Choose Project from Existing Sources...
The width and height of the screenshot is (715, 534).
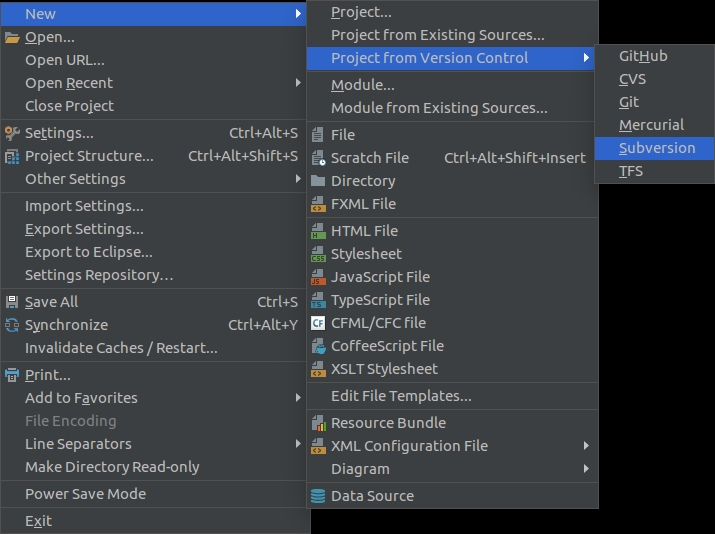click(452, 35)
